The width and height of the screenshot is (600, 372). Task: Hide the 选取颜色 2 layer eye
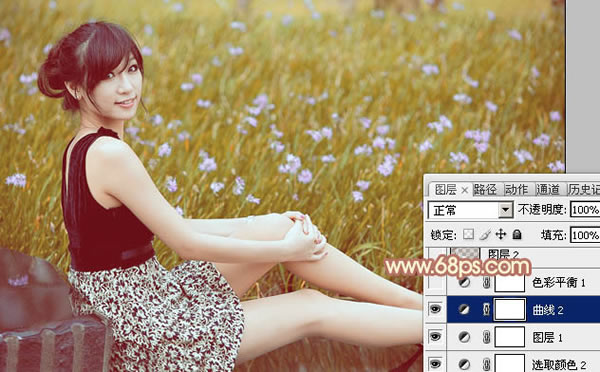click(x=435, y=364)
